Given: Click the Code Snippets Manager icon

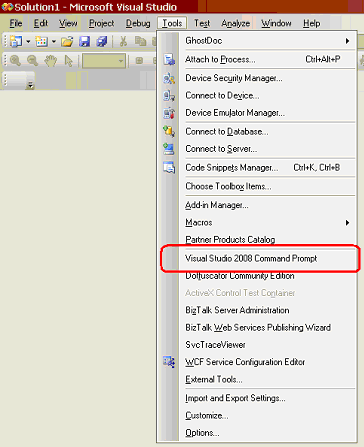Looking at the screenshot, I should [x=169, y=167].
